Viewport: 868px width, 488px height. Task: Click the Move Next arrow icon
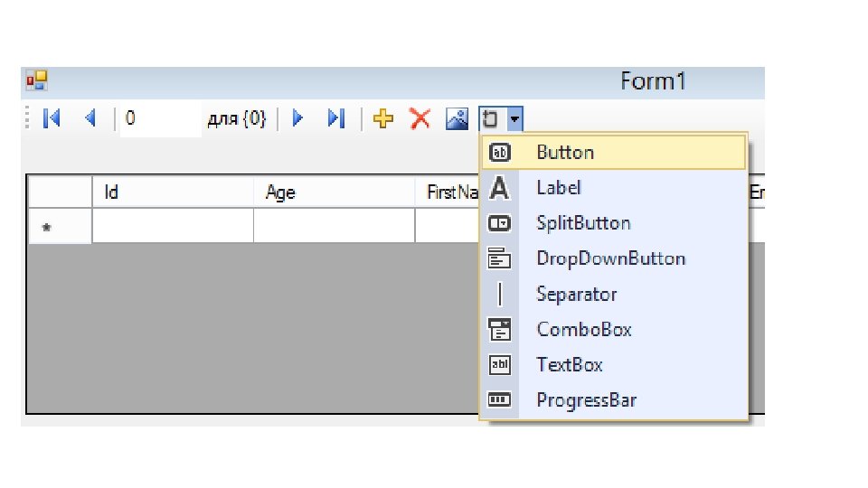pos(297,118)
